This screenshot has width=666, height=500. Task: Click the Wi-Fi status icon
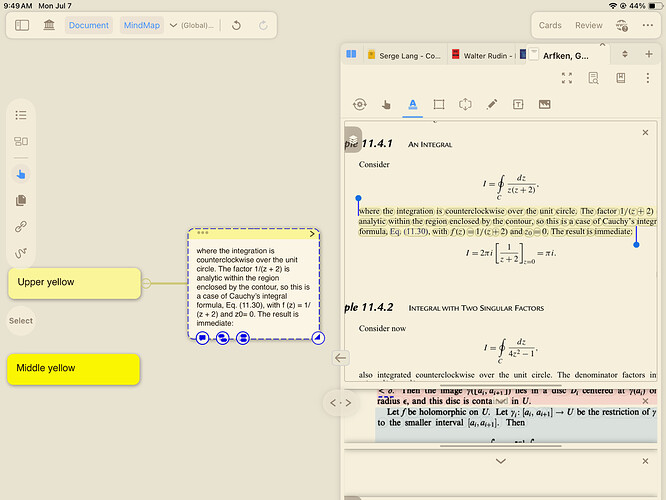612,6
